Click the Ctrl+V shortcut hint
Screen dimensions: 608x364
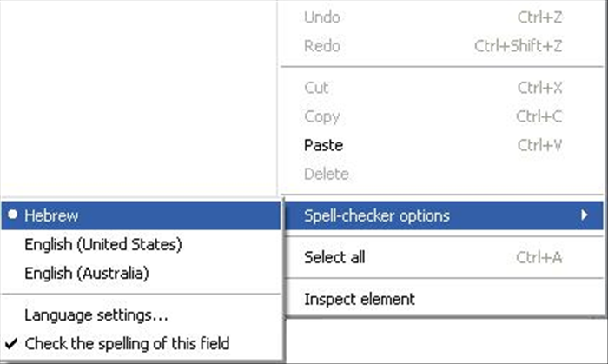pyautogui.click(x=539, y=145)
